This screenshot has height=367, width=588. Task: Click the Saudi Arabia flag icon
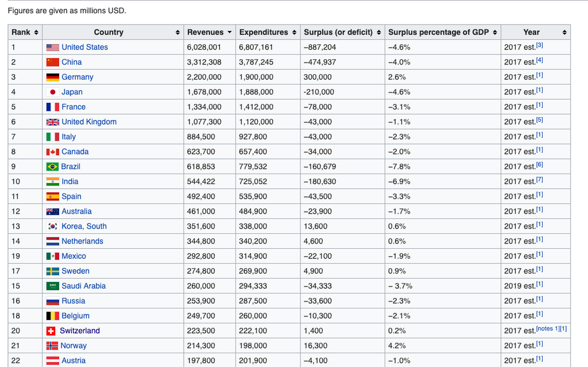pyautogui.click(x=53, y=286)
